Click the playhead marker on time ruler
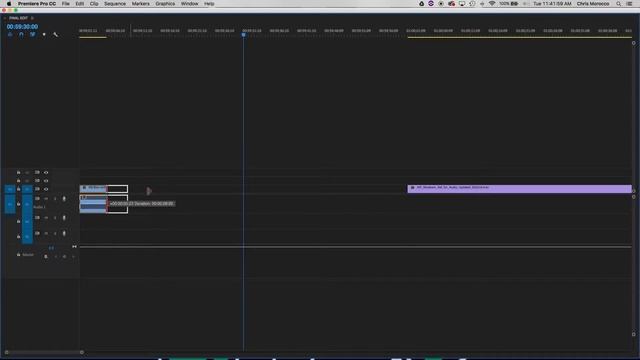Image resolution: width=640 pixels, height=360 pixels. (x=243, y=35)
